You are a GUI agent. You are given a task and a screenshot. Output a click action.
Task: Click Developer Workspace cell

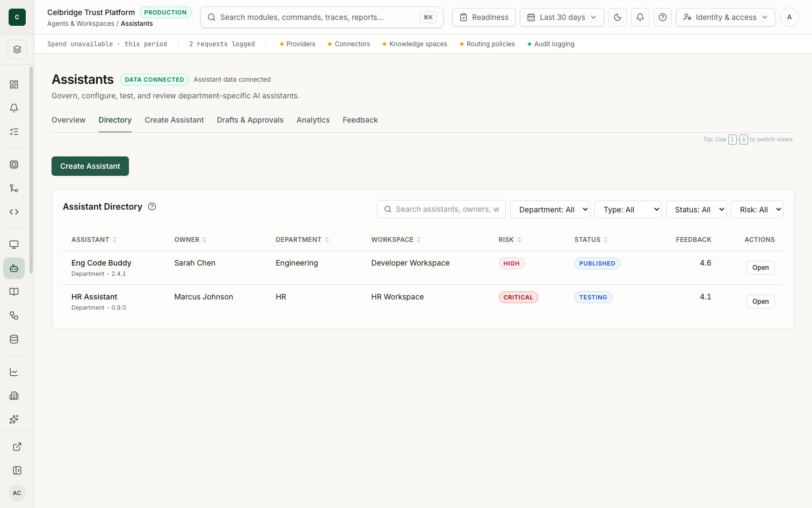[x=410, y=263]
